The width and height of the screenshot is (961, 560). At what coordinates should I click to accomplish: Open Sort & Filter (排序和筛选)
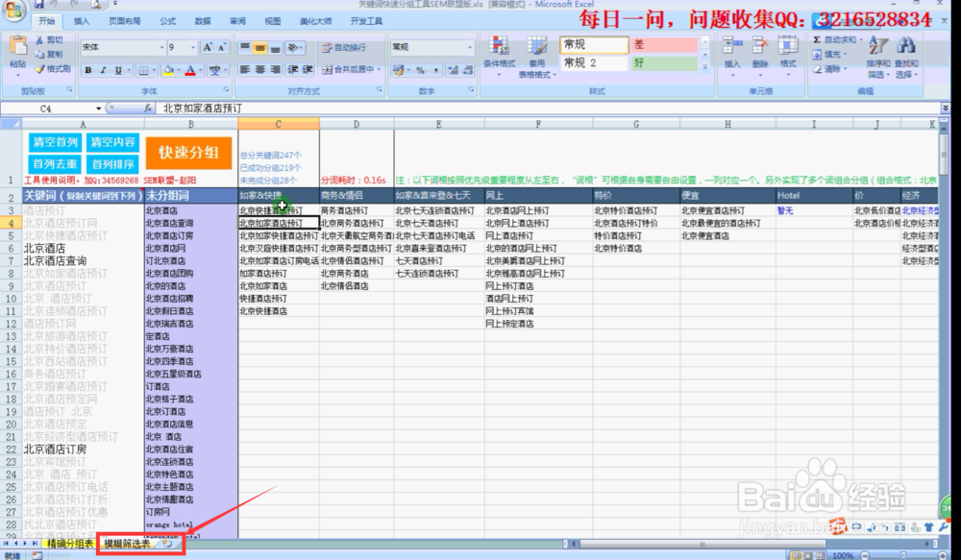[878, 58]
